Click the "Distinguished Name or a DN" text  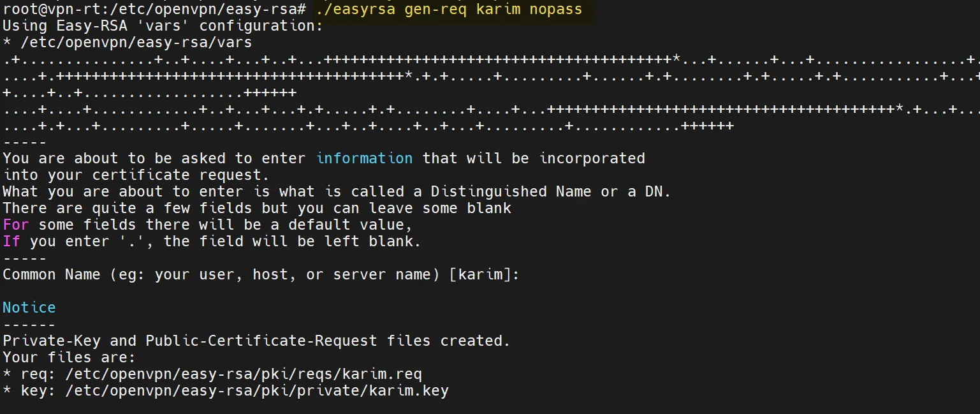550,191
